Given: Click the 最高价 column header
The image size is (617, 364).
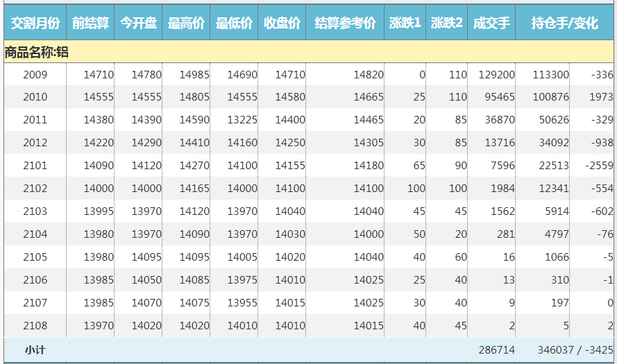Looking at the screenshot, I should pyautogui.click(x=186, y=23).
